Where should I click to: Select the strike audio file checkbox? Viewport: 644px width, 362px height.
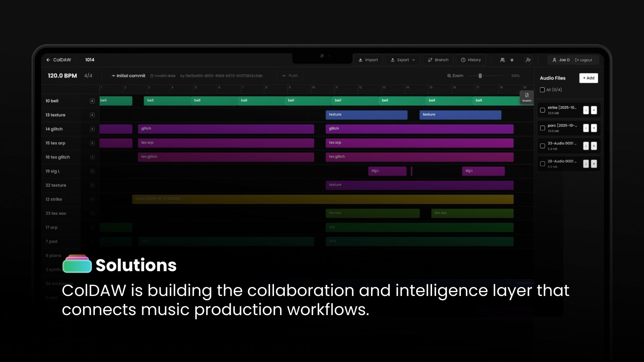pos(542,110)
